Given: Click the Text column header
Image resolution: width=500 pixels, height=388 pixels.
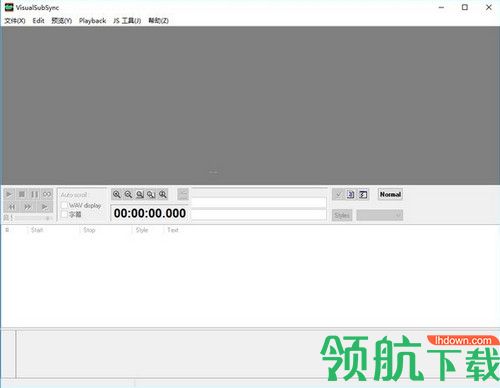Looking at the screenshot, I should [x=173, y=230].
